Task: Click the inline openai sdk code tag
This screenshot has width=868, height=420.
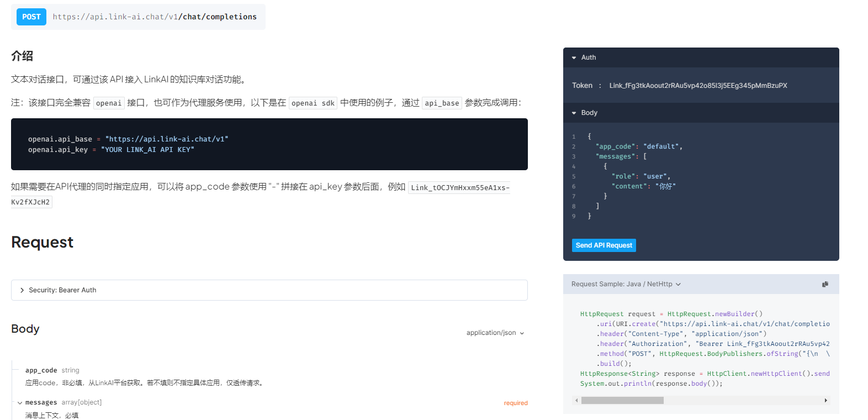Action: [313, 103]
